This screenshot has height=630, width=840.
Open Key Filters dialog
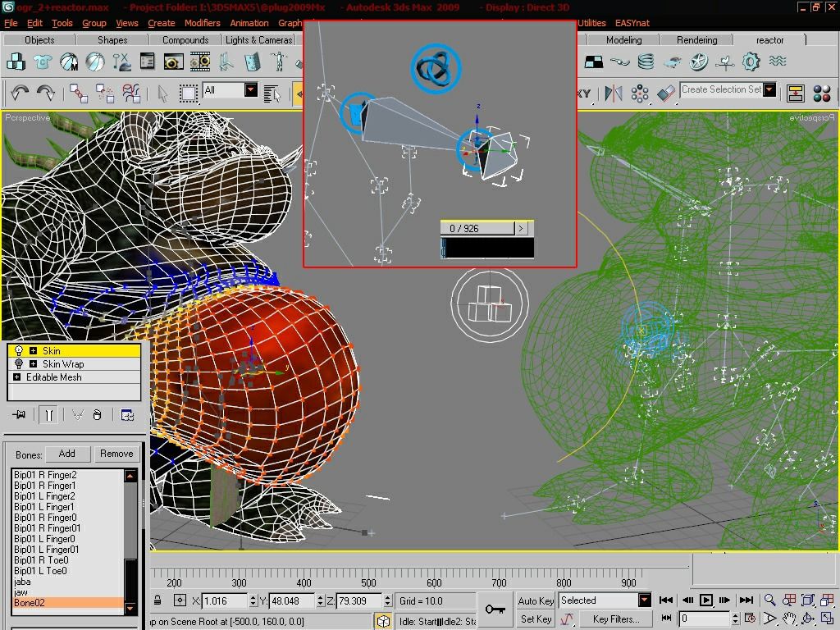[x=616, y=619]
